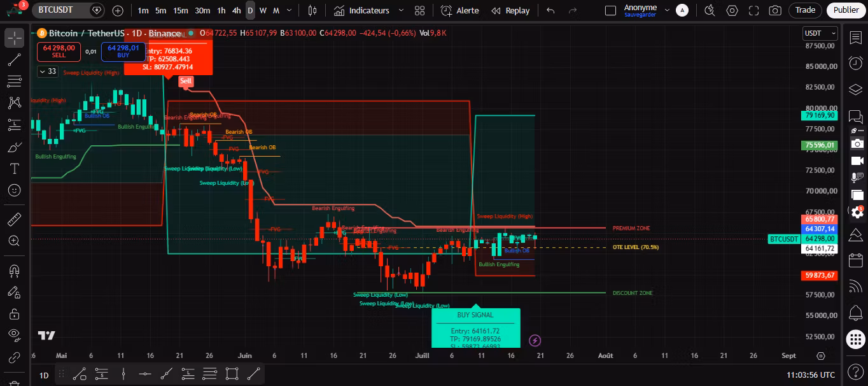Screen dimensions: 868x386
Task: Open indicator templates grid icon
Action: click(419, 10)
